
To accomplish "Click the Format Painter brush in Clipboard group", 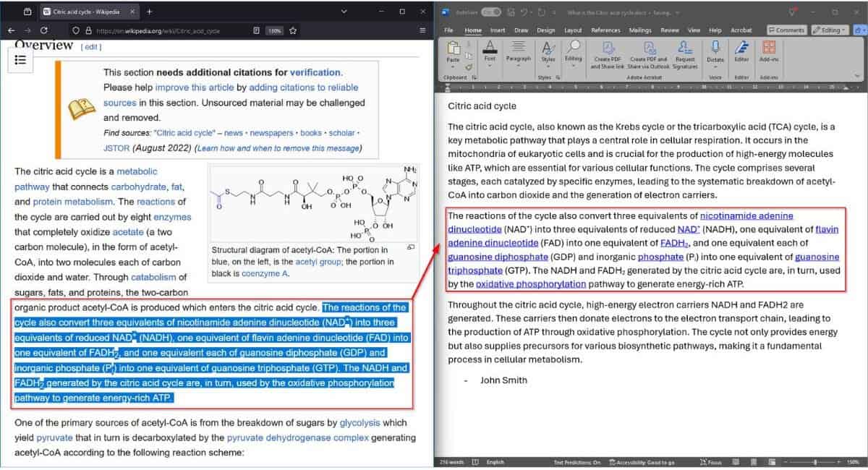I will [x=469, y=66].
